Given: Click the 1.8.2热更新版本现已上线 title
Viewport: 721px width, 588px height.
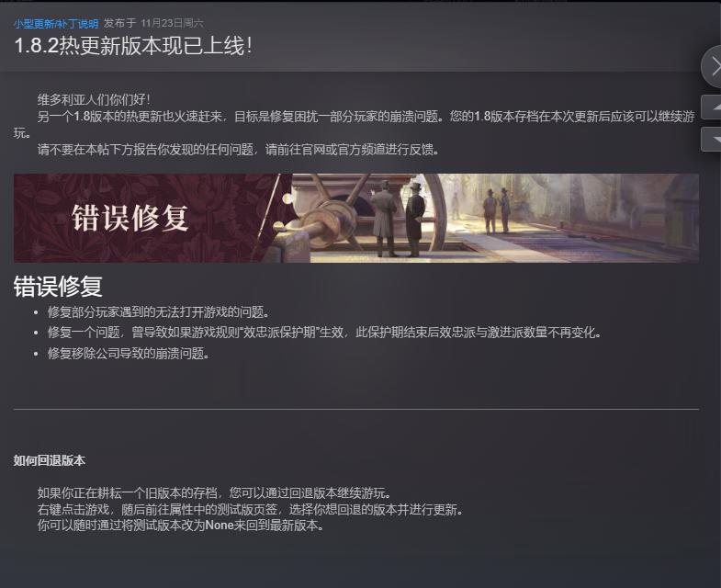Looking at the screenshot, I should [x=133, y=46].
